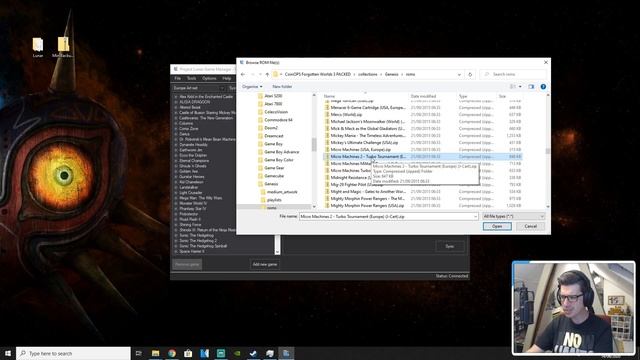640x360 pixels.
Task: Open the Tools menu in Project Lunar
Action: point(191,78)
